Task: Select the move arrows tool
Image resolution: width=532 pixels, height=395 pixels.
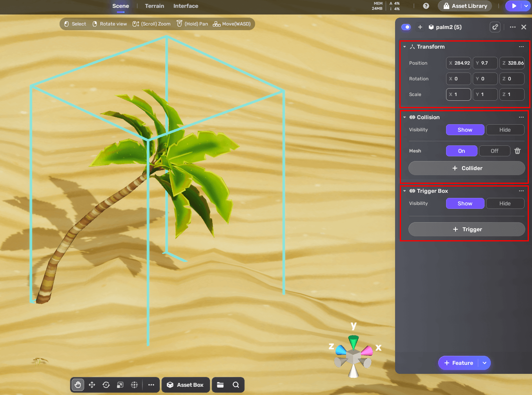Action: coord(92,385)
